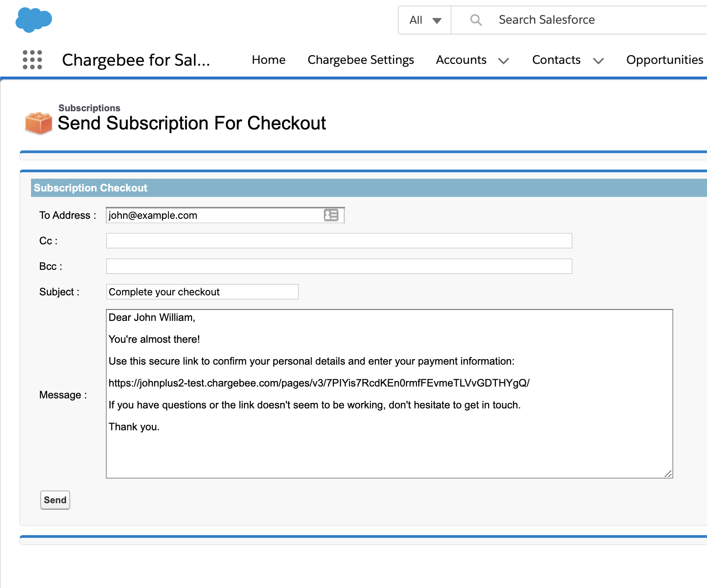Expand the Contacts tab chevron menu
The height and width of the screenshot is (588, 707).
point(598,61)
